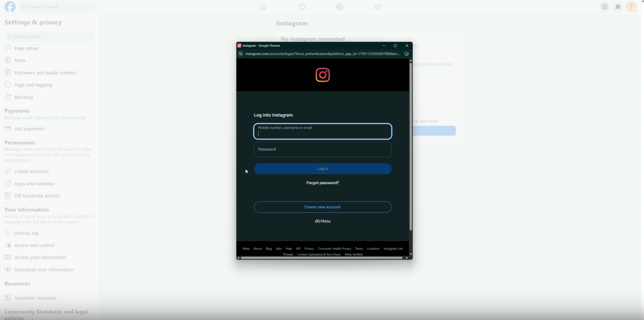Image resolution: width=644 pixels, height=320 pixels.
Task: Open the API footer link
Action: pos(298,249)
